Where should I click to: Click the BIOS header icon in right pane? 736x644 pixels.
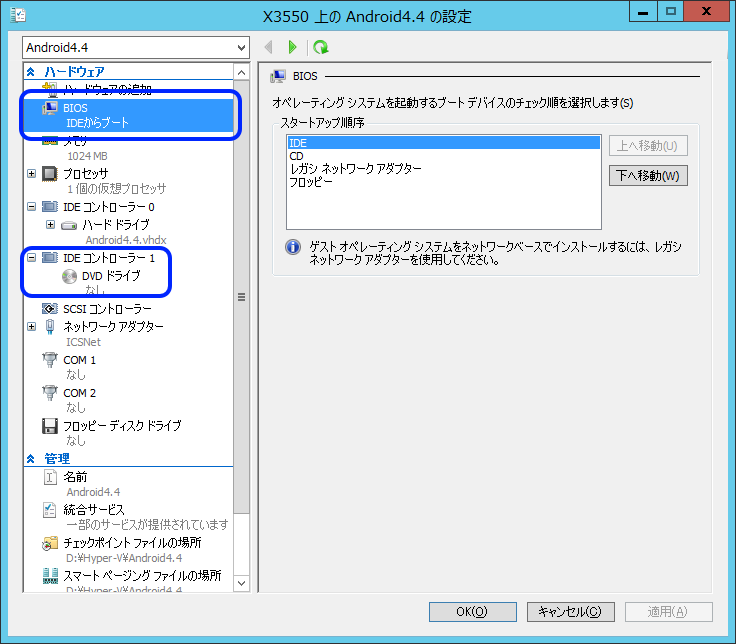pos(278,76)
